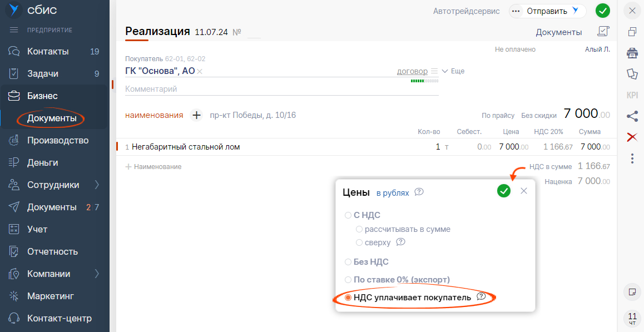Confirm prices with green checkmark in popup
This screenshot has width=644, height=332.
tap(503, 191)
